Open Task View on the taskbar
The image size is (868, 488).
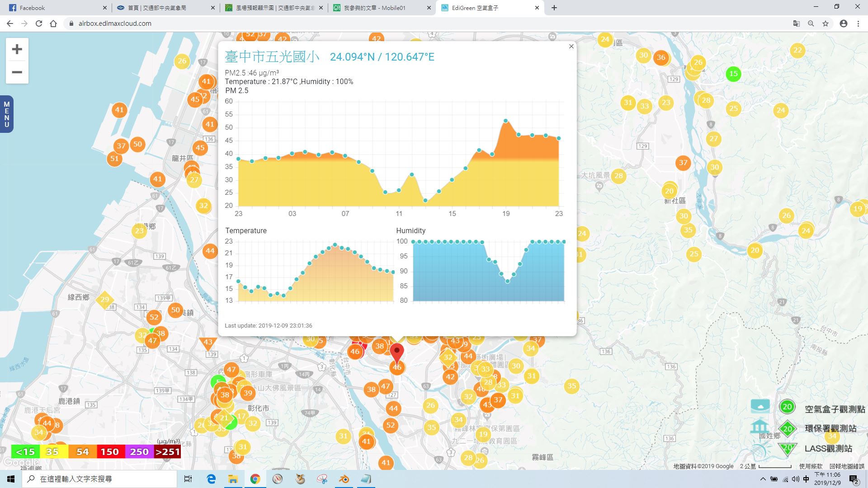coord(188,479)
